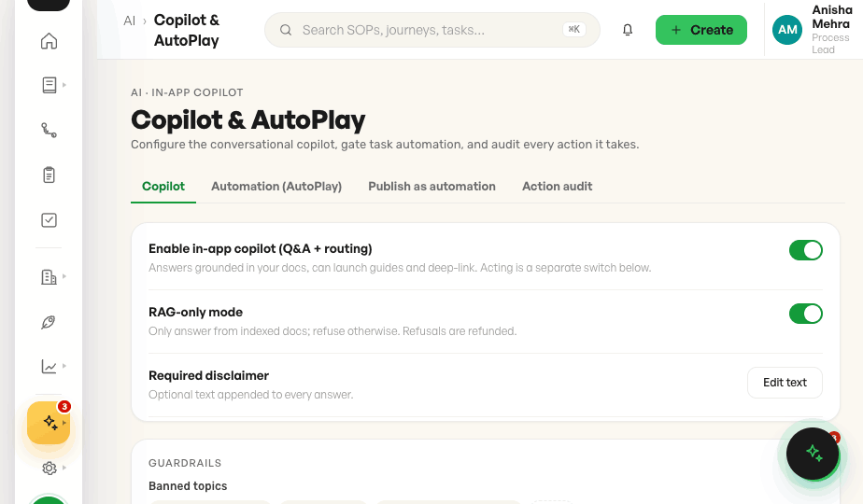Open the clipboard icon in sidebar
The width and height of the screenshot is (863, 504).
pos(49,175)
